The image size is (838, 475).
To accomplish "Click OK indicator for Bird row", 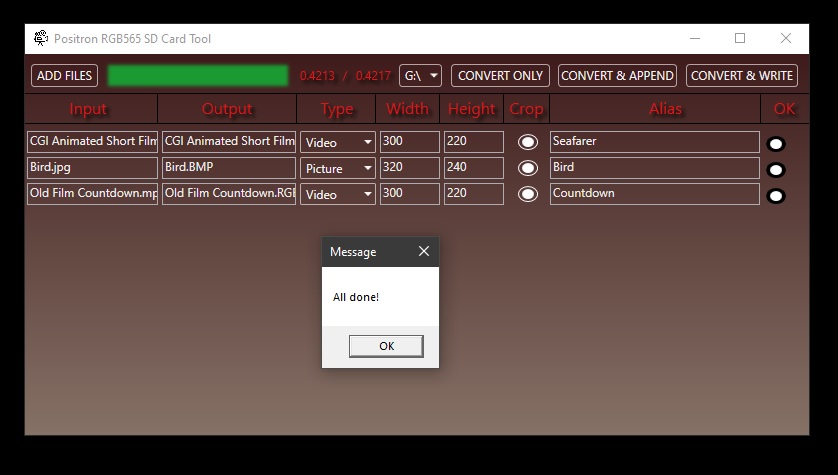I will [776, 170].
